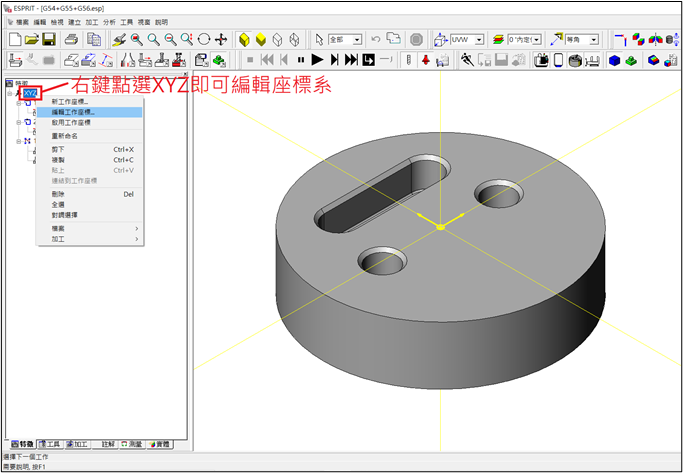This screenshot has width=683, height=473.
Task: Switch to the 實體 tab at bottom
Action: pyautogui.click(x=160, y=443)
